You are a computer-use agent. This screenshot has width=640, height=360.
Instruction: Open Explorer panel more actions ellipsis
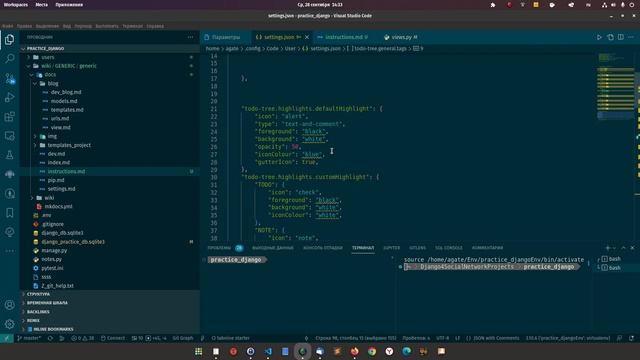point(191,37)
